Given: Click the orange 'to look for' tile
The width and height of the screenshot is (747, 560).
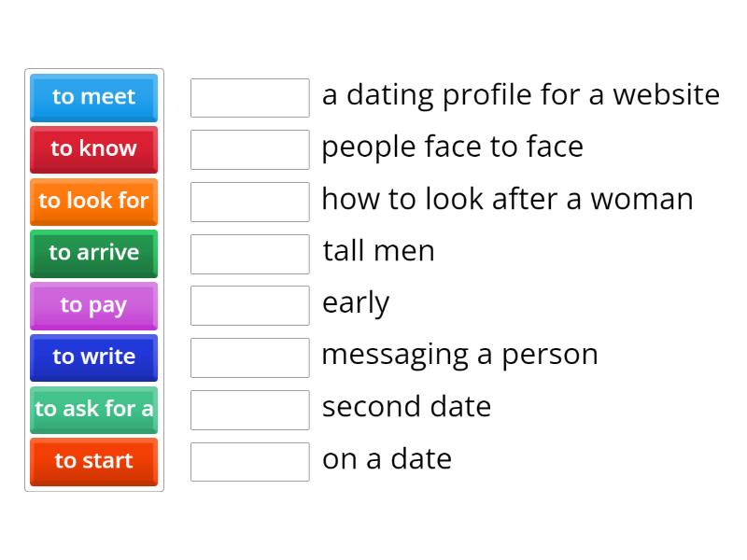Looking at the screenshot, I should 93,202.
